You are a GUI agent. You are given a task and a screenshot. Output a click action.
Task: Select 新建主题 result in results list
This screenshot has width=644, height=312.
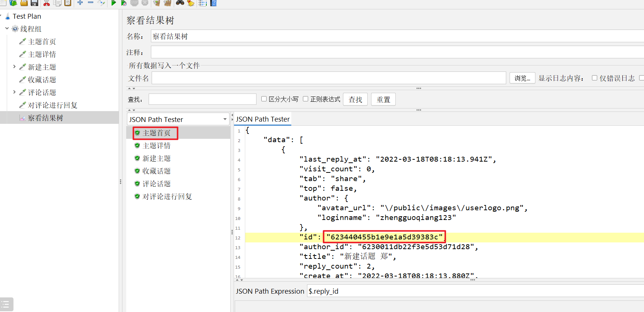point(157,158)
